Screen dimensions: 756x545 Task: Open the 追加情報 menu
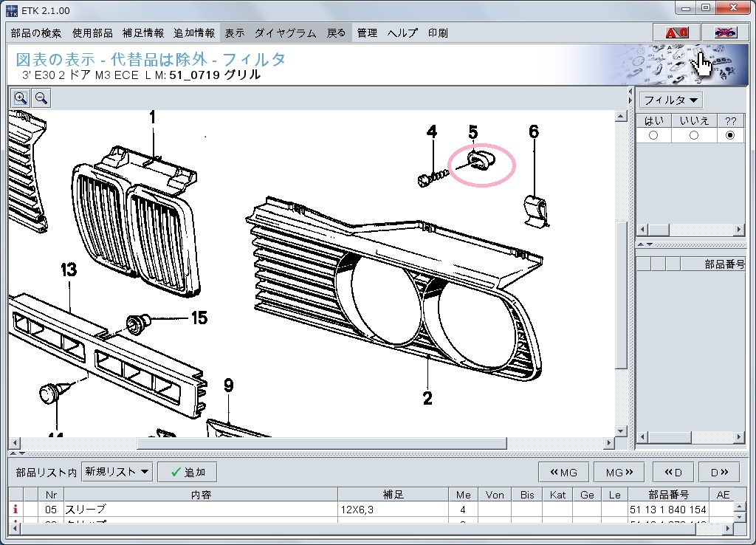[194, 32]
